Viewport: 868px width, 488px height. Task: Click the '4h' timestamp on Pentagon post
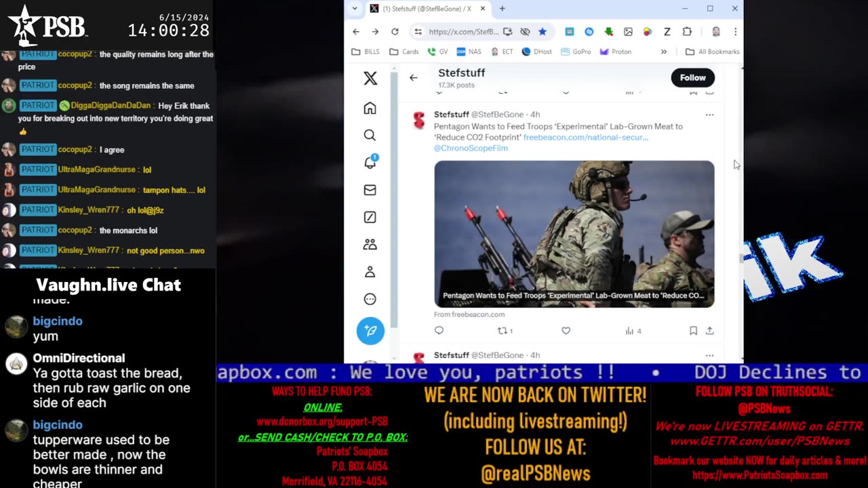535,115
